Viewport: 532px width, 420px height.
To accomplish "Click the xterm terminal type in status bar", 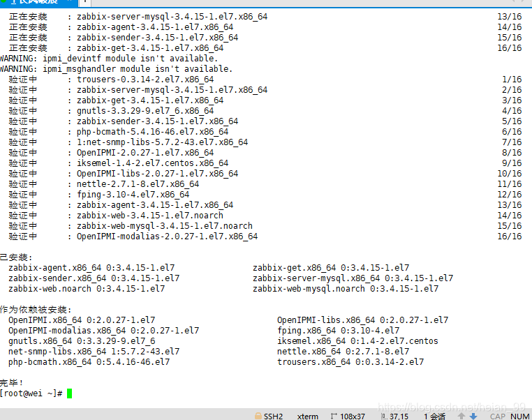I will [308, 417].
